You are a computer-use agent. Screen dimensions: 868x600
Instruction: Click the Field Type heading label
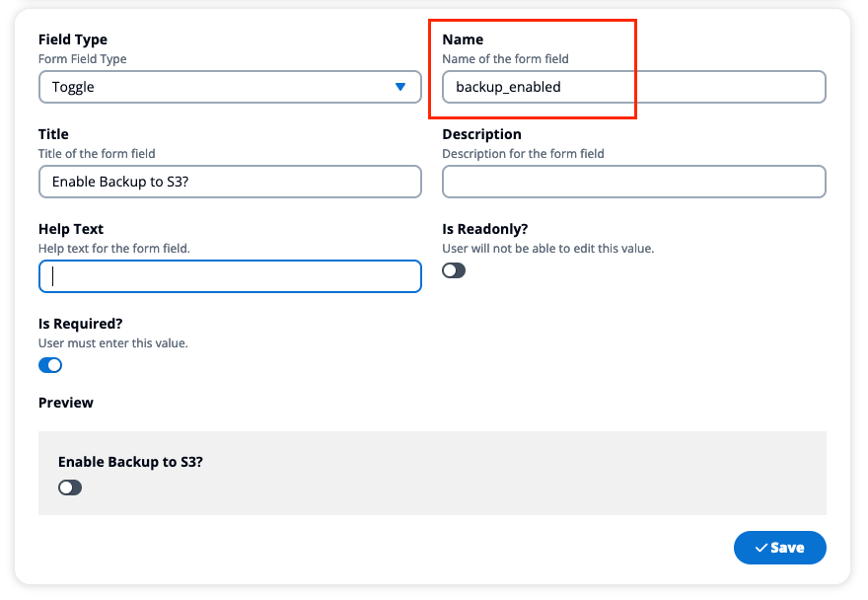(x=73, y=39)
